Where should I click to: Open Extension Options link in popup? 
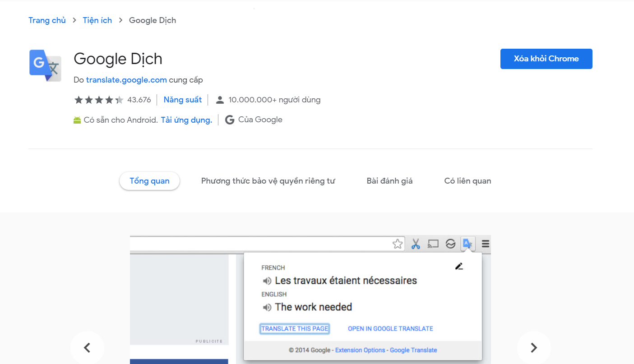click(x=360, y=350)
